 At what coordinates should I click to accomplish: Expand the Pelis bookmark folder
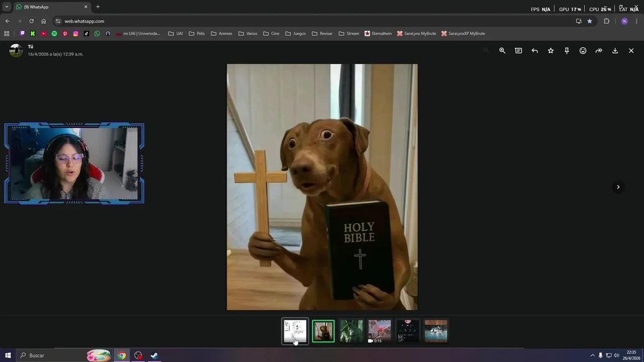click(197, 34)
